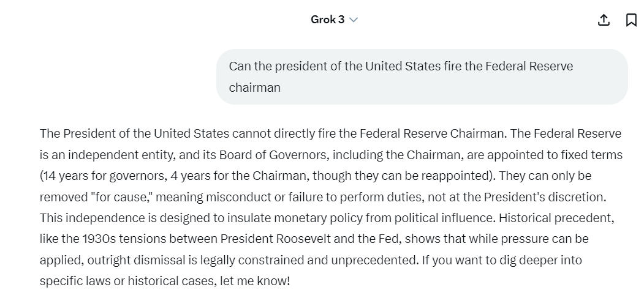Click the words "President's discretion"

click(x=544, y=197)
